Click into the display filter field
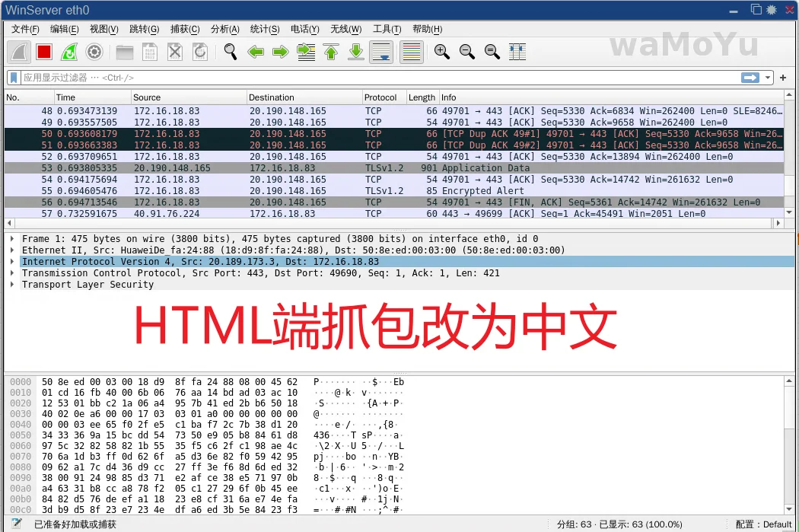 coord(380,78)
